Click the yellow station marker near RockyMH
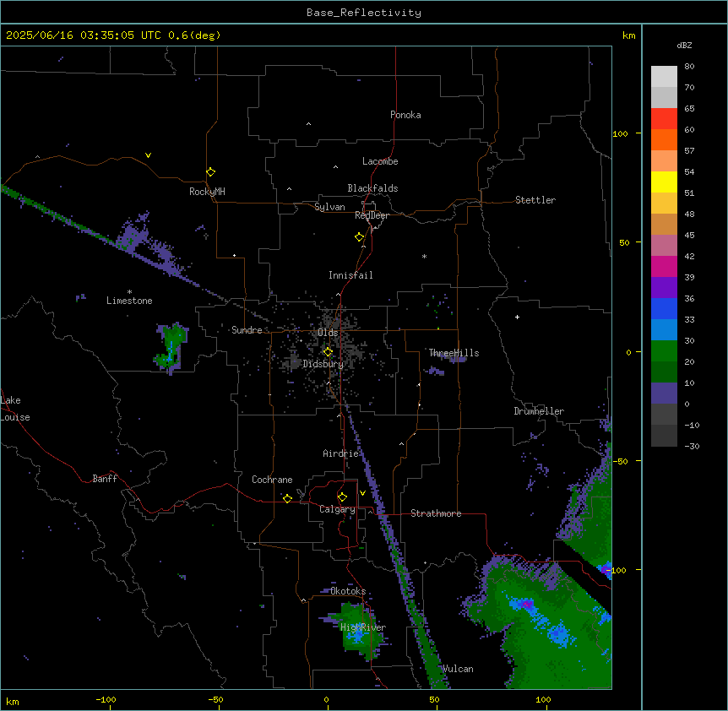This screenshot has width=728, height=711. click(210, 171)
